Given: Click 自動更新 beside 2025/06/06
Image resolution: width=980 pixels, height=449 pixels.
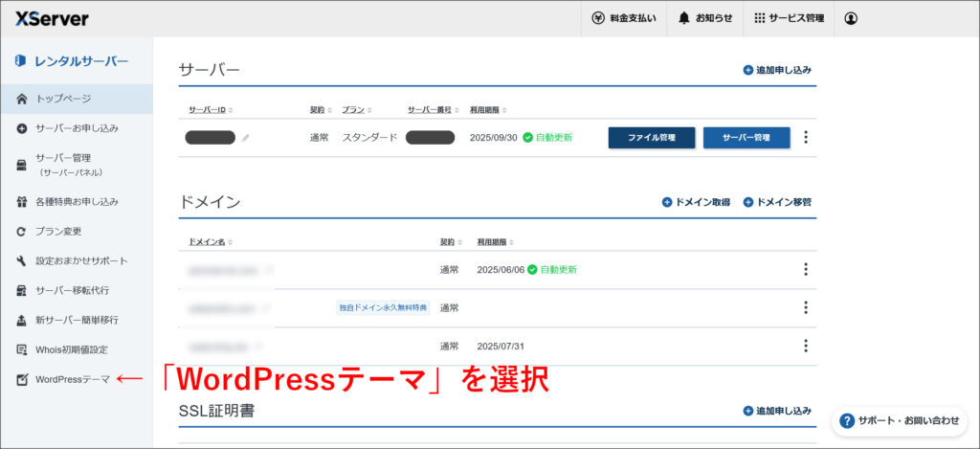Looking at the screenshot, I should tap(559, 270).
